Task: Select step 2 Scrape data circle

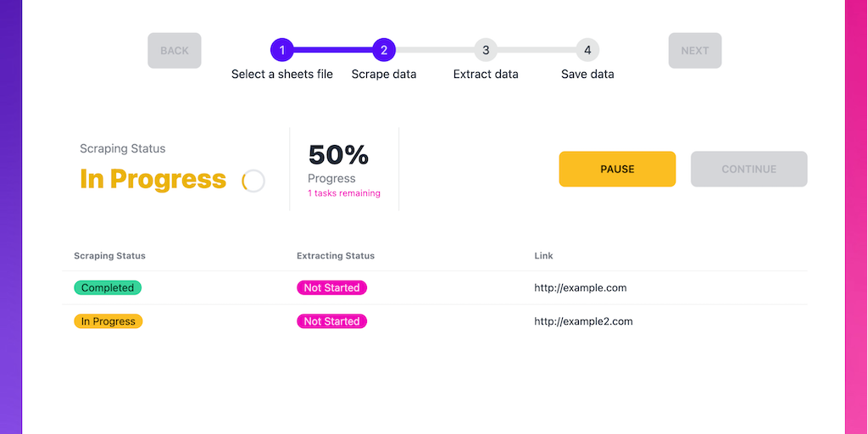Action: (384, 50)
